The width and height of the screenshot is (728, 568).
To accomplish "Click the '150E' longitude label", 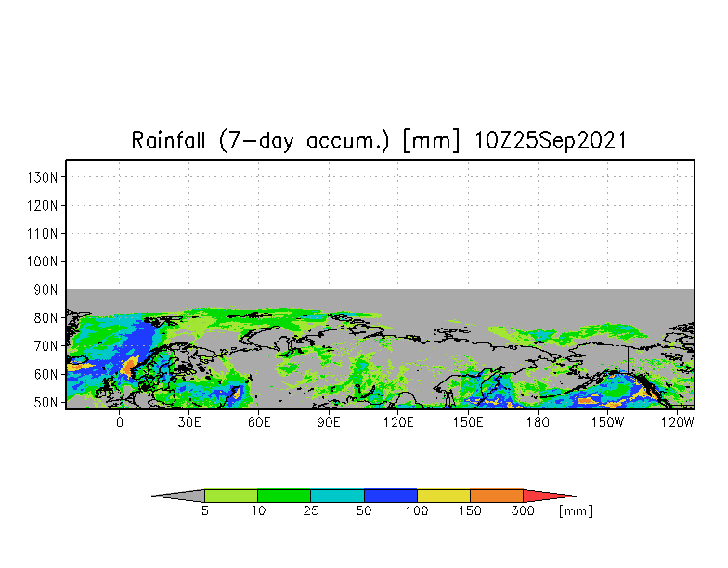I will click(468, 422).
